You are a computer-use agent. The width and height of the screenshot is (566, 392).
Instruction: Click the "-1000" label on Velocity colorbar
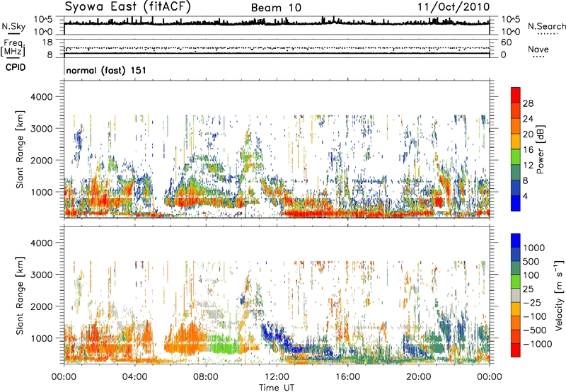coord(537,344)
